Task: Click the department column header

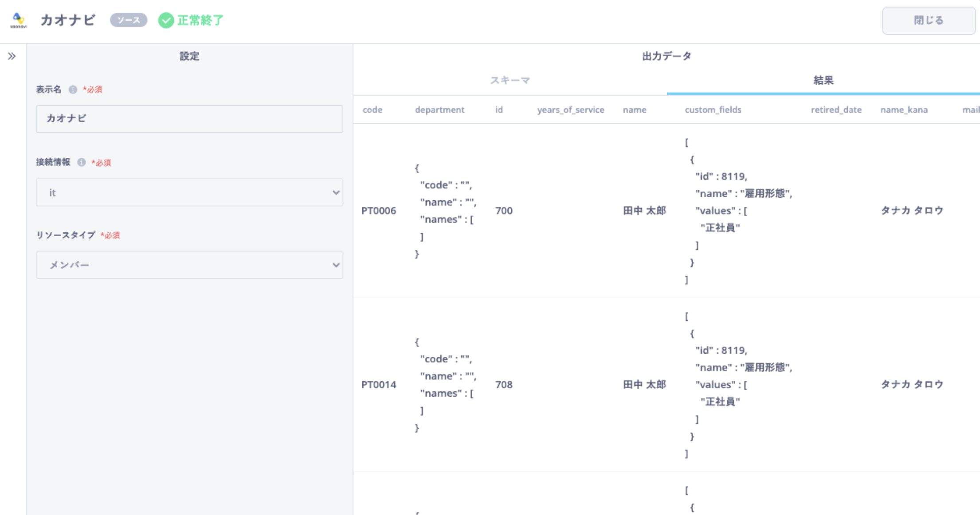Action: point(439,110)
